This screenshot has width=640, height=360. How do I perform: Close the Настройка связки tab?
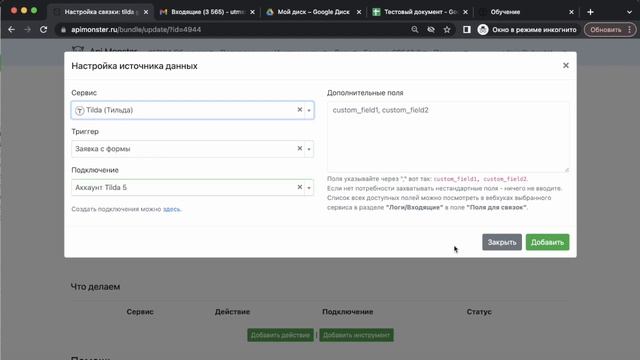[x=146, y=12]
